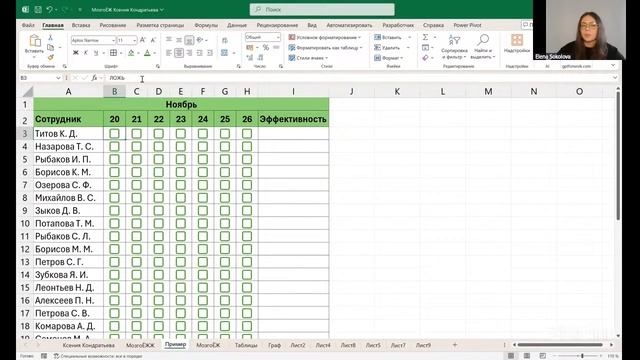Click the Find and Select magnifier icon
This screenshot has height=360, width=640.
pyautogui.click(x=483, y=40)
